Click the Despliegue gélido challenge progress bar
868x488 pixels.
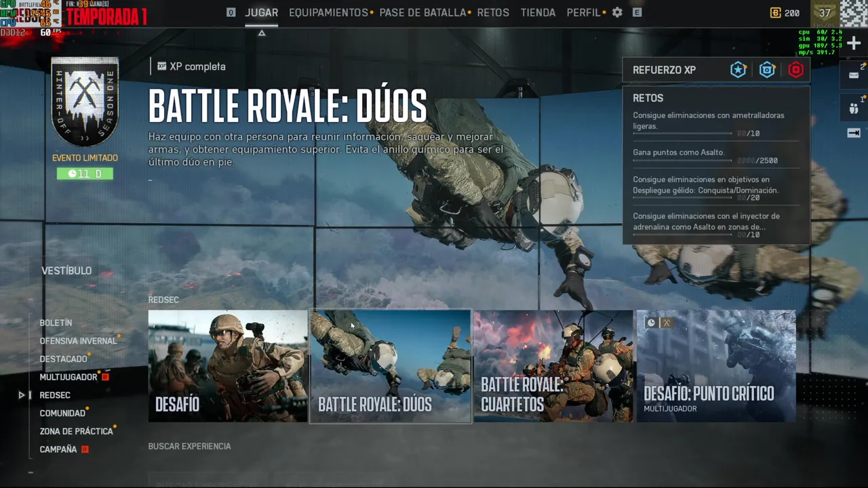(682, 198)
